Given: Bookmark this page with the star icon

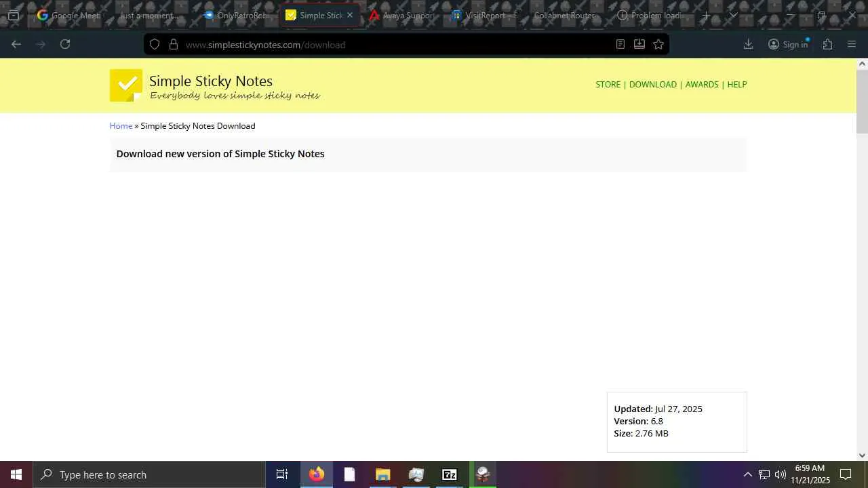Looking at the screenshot, I should 658,44.
